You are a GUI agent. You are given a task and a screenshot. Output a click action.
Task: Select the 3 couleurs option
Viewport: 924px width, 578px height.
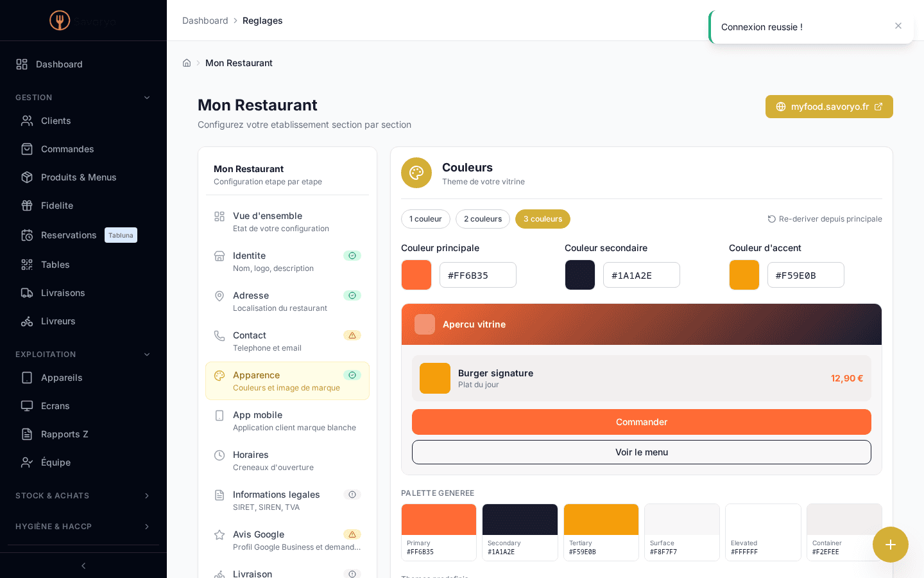(x=543, y=219)
